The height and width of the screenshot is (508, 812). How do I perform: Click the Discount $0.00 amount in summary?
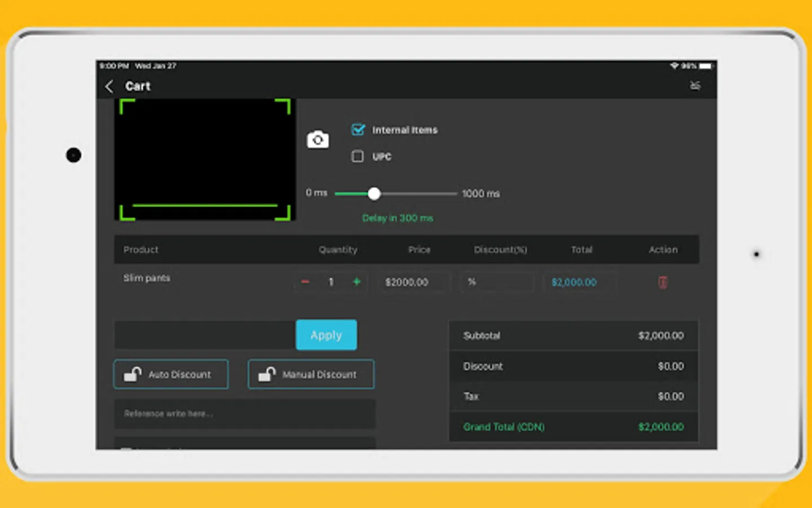pyautogui.click(x=670, y=366)
